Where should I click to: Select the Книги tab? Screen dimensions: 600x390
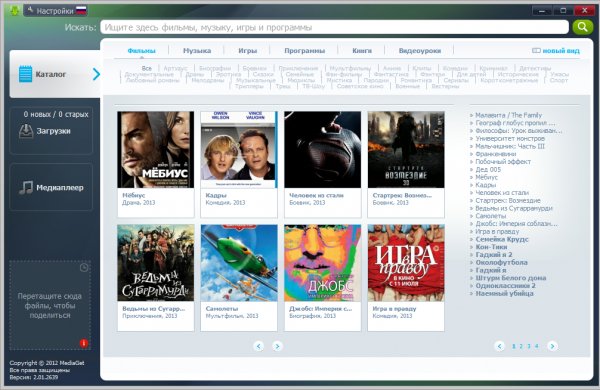pos(362,51)
